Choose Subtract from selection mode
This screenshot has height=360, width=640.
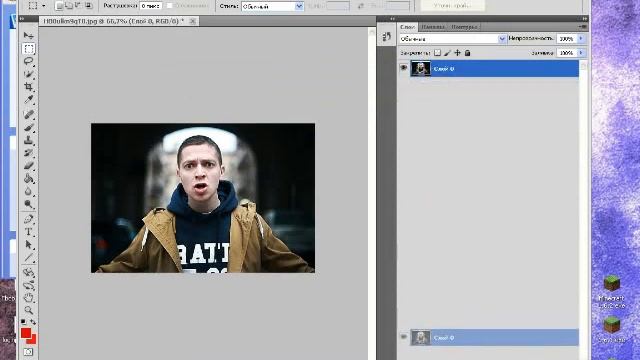point(78,6)
